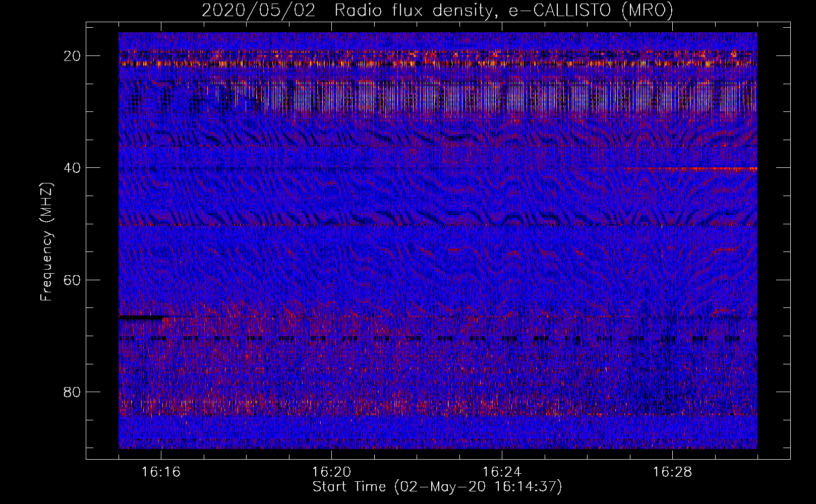Click the '16:24' time tick label
This screenshot has width=816, height=504.
(x=502, y=472)
